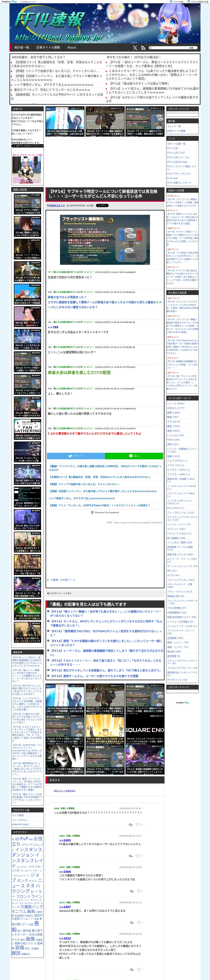Share article via the blue ツイート button

[76, 456]
